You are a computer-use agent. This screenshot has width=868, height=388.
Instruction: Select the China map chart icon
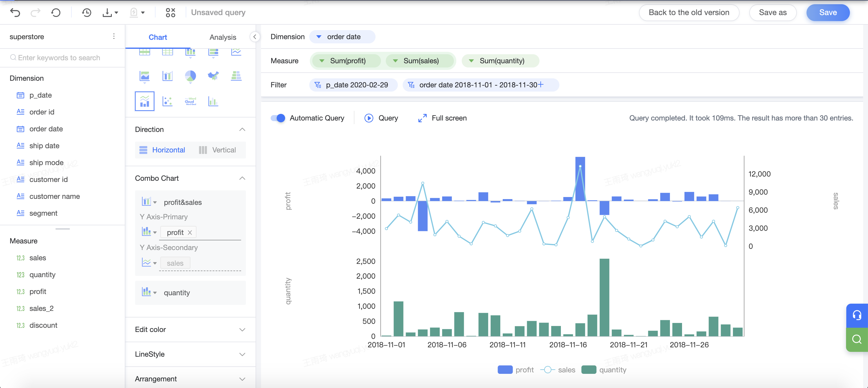pos(213,76)
